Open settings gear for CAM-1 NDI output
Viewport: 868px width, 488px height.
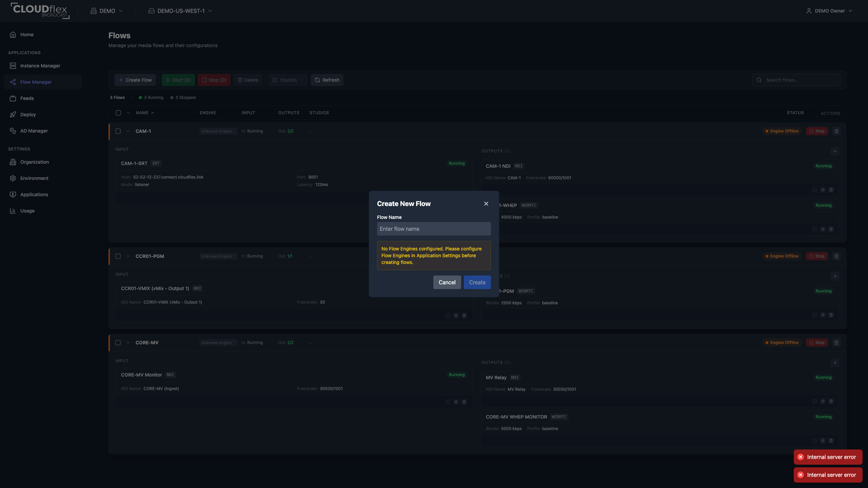coord(823,190)
